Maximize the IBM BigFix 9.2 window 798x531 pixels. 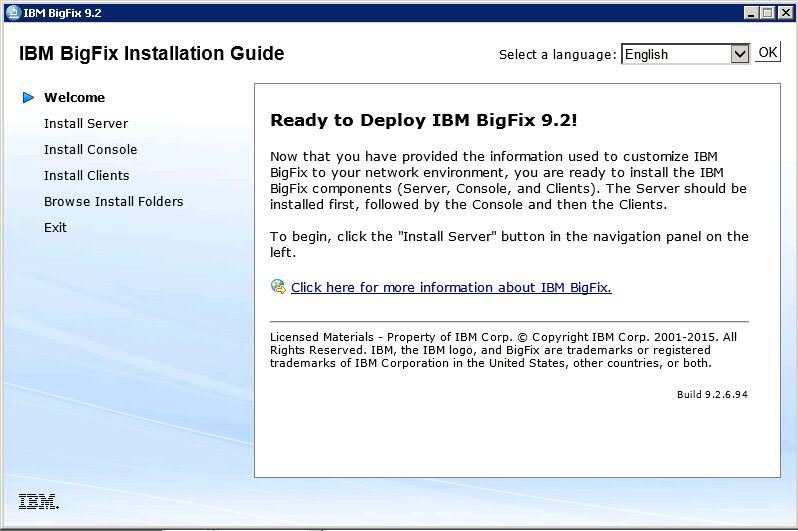tap(767, 13)
